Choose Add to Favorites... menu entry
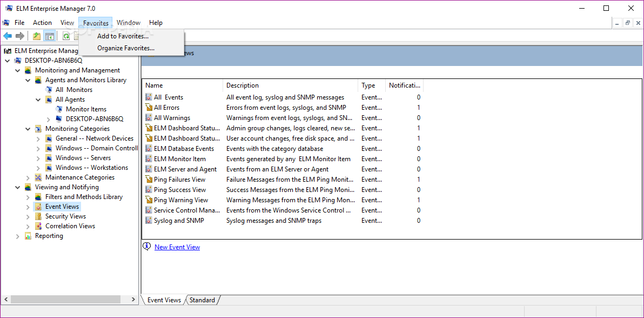The width and height of the screenshot is (644, 318). pos(131,36)
